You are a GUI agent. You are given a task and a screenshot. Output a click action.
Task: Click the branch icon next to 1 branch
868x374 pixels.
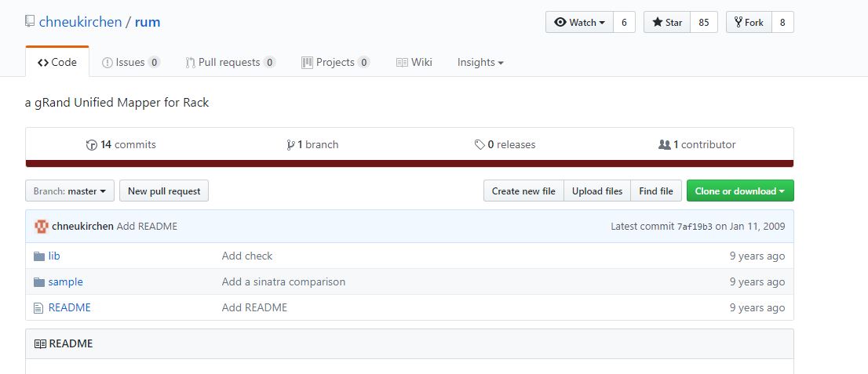click(290, 145)
